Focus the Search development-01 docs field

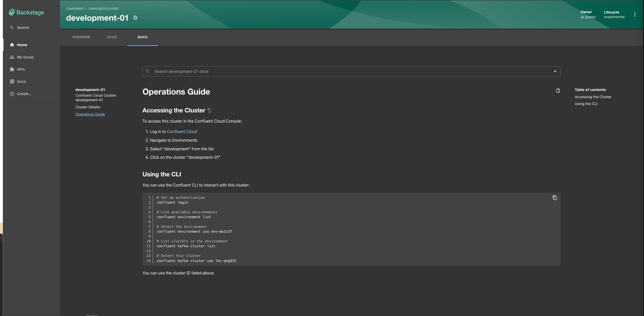351,71
